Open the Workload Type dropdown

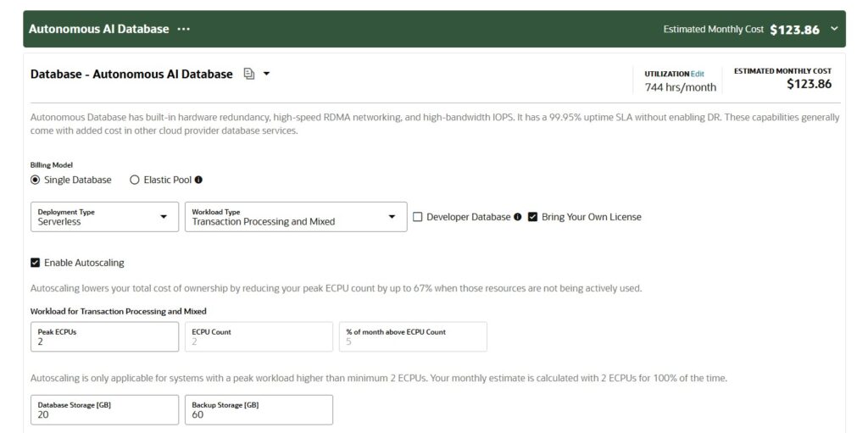pyautogui.click(x=294, y=217)
